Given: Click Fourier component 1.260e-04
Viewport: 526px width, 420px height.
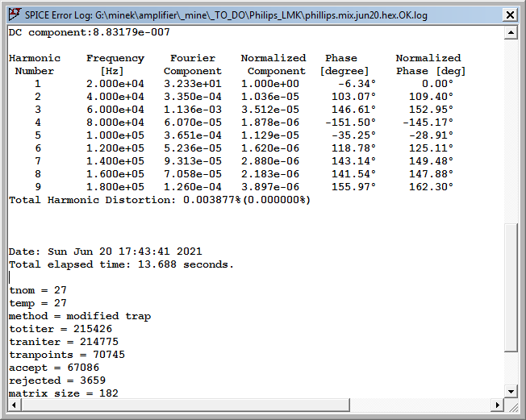Looking at the screenshot, I should (193, 187).
